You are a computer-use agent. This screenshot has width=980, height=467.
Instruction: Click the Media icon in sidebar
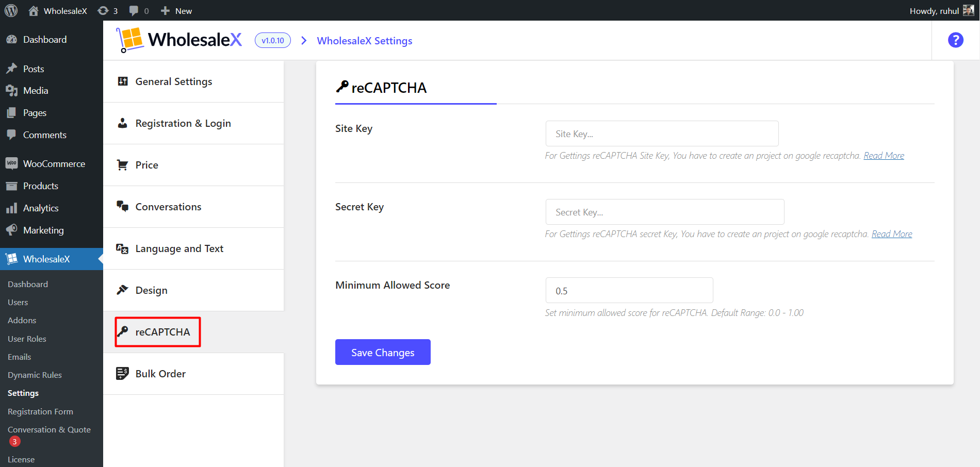(11, 91)
